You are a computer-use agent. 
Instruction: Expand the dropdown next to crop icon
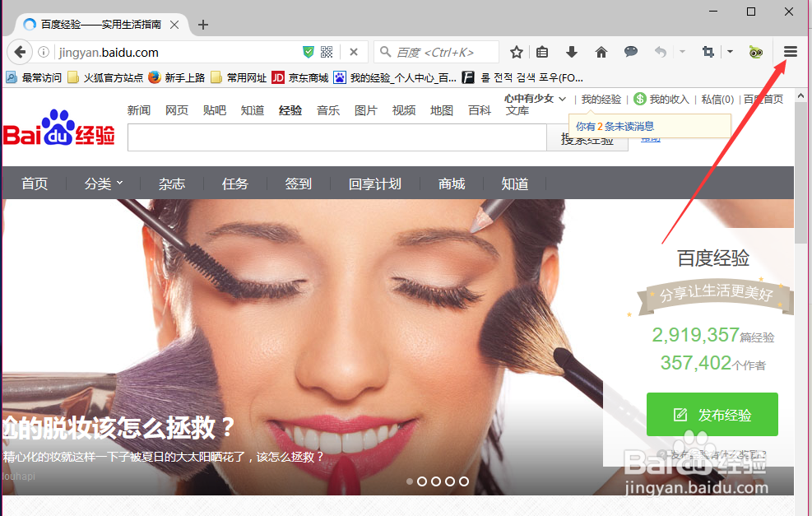point(730,52)
